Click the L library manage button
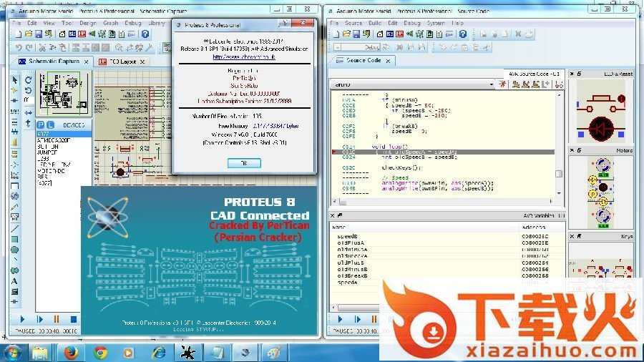Image resolution: width=644 pixels, height=362 pixels. tap(49, 124)
